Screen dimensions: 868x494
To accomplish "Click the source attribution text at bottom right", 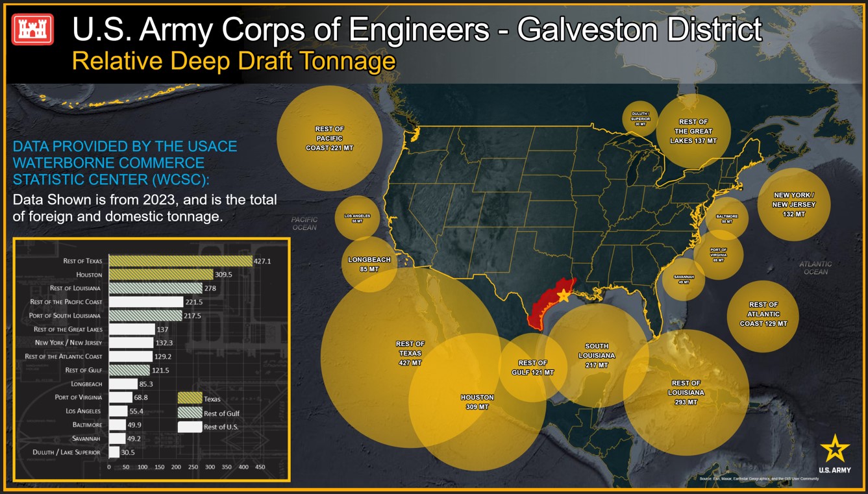I will (x=759, y=478).
